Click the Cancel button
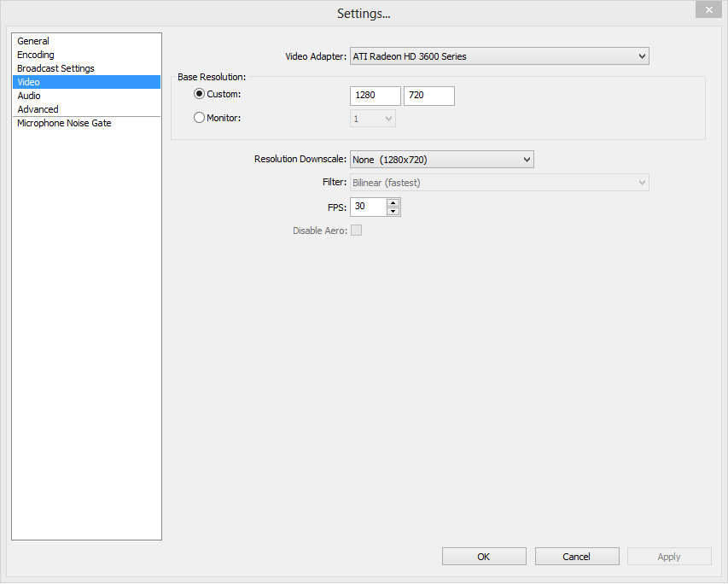The height and width of the screenshot is (584, 728). [577, 557]
